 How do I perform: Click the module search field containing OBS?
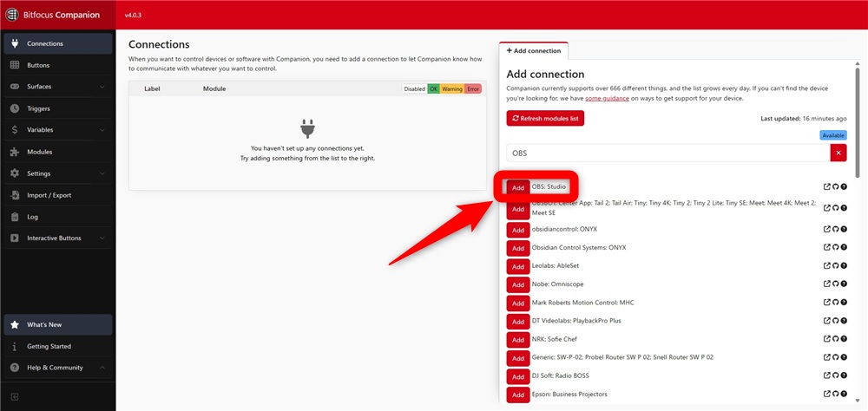pos(668,153)
